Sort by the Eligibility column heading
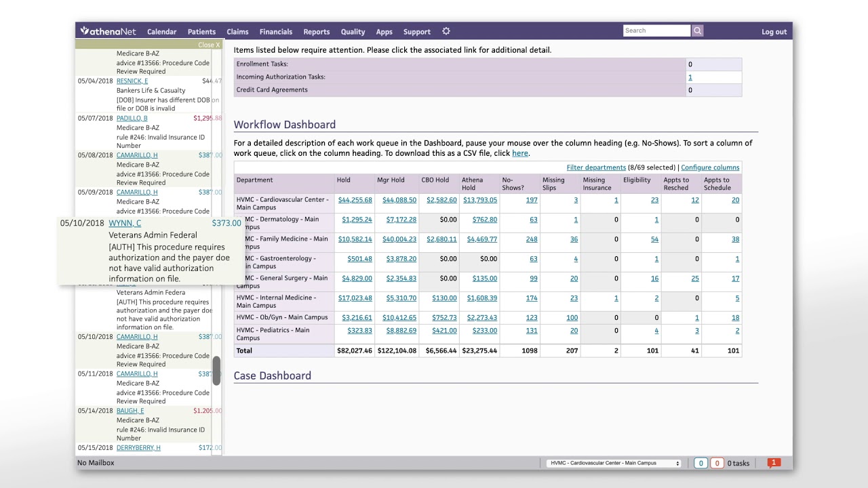 tap(637, 180)
